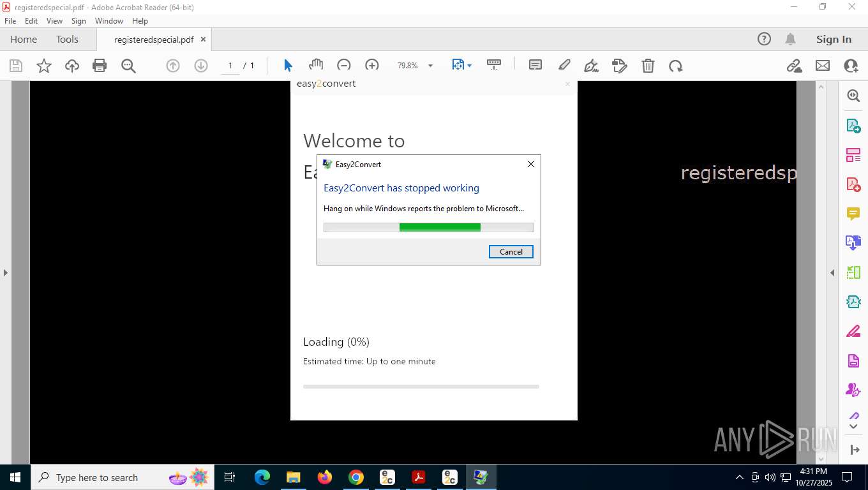Switch to the Home tab
Image resolution: width=868 pixels, height=490 pixels.
(x=24, y=40)
